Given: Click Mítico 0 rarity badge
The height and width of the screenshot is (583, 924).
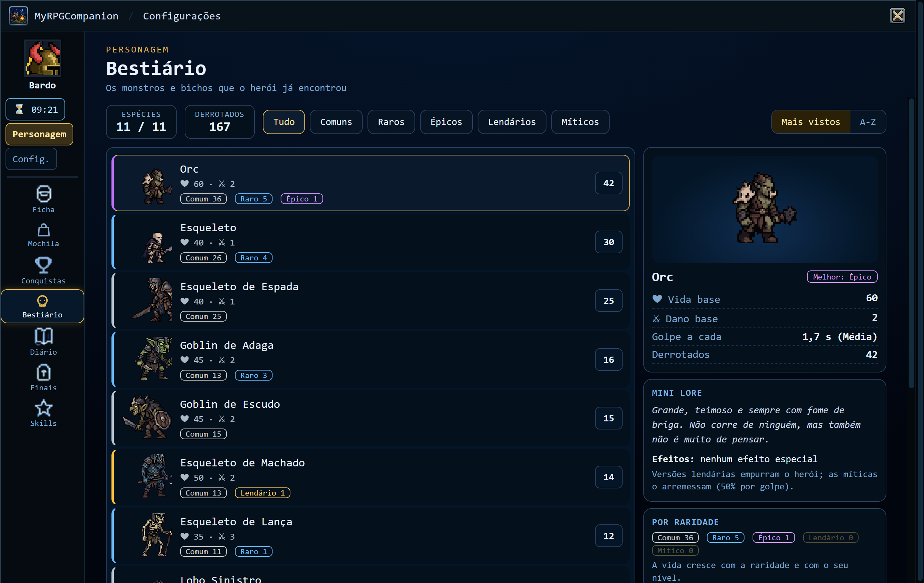Looking at the screenshot, I should 675,551.
